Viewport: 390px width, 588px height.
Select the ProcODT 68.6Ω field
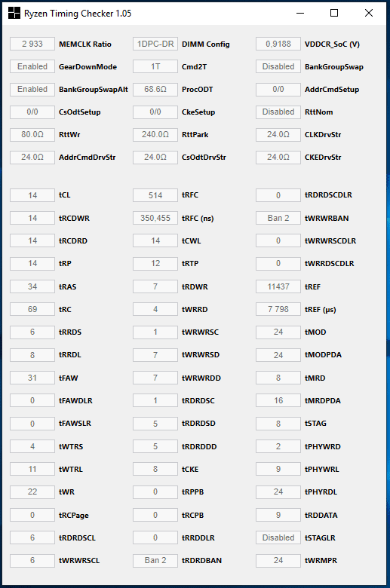(155, 89)
